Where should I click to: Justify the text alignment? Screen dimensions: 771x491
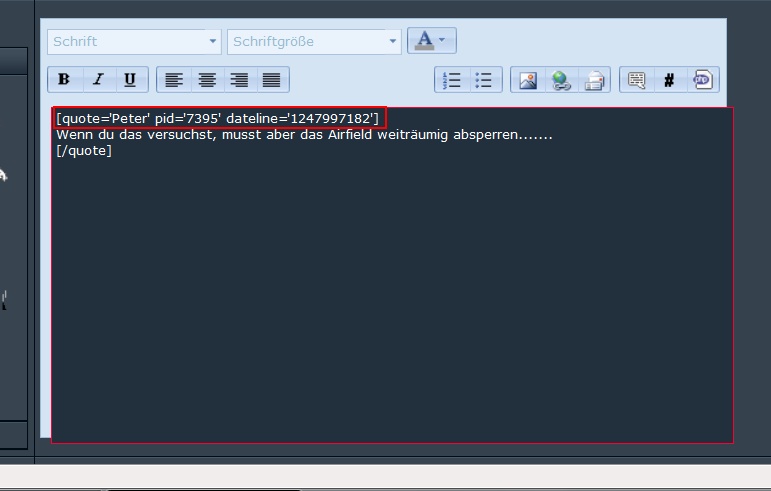[x=271, y=80]
